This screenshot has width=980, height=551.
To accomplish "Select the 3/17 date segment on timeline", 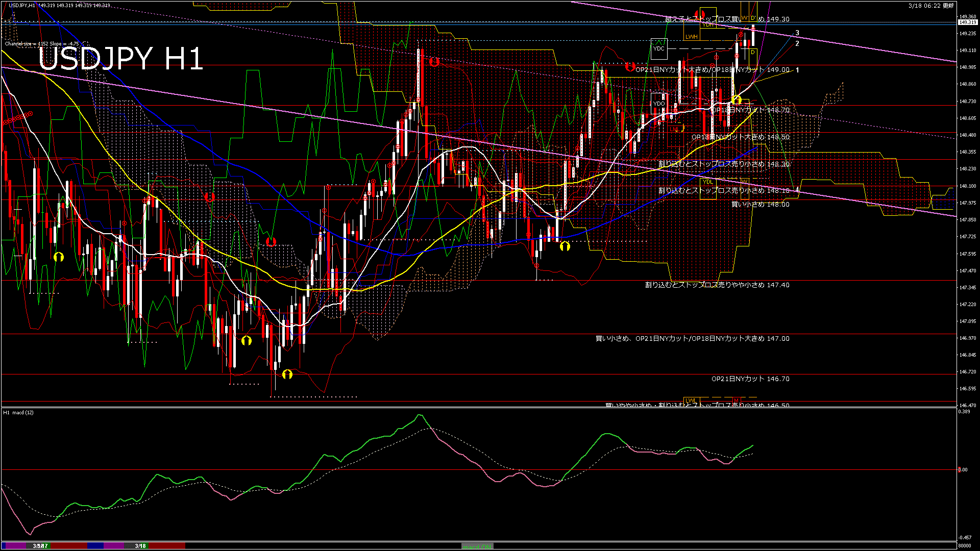I will pos(40,546).
